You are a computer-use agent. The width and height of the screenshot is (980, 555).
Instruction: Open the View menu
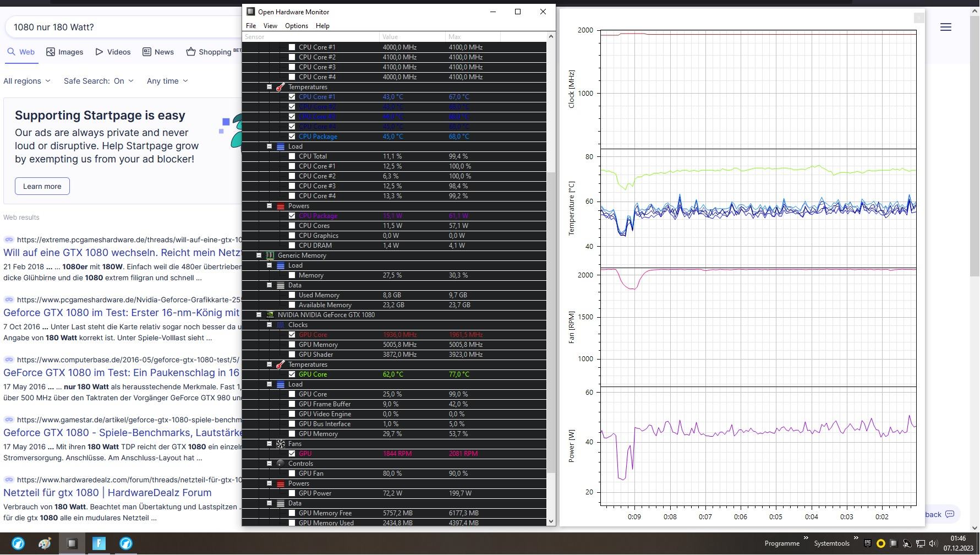[x=270, y=26]
